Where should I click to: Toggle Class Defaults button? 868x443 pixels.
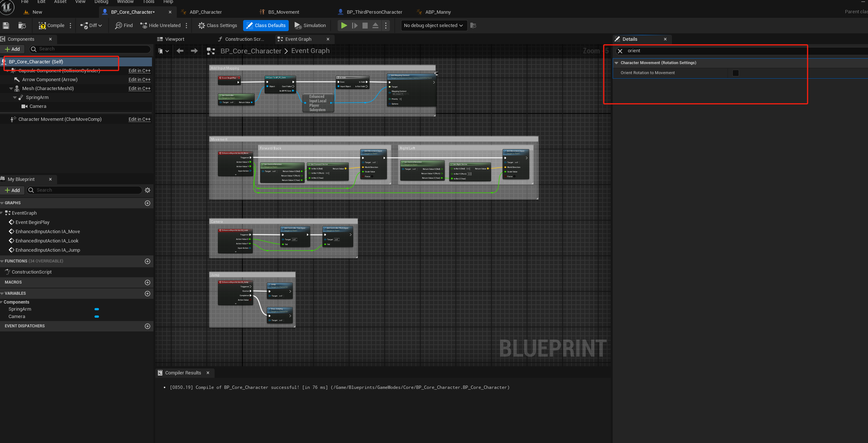[266, 26]
